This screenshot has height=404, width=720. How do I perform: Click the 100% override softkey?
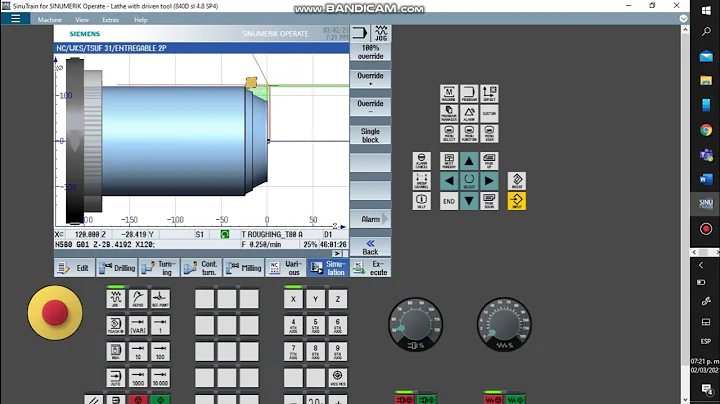point(371,52)
